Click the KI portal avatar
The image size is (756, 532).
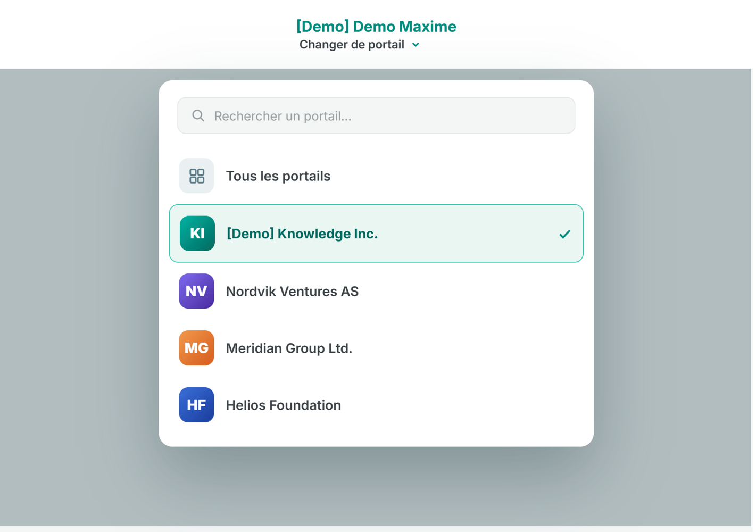pyautogui.click(x=197, y=234)
